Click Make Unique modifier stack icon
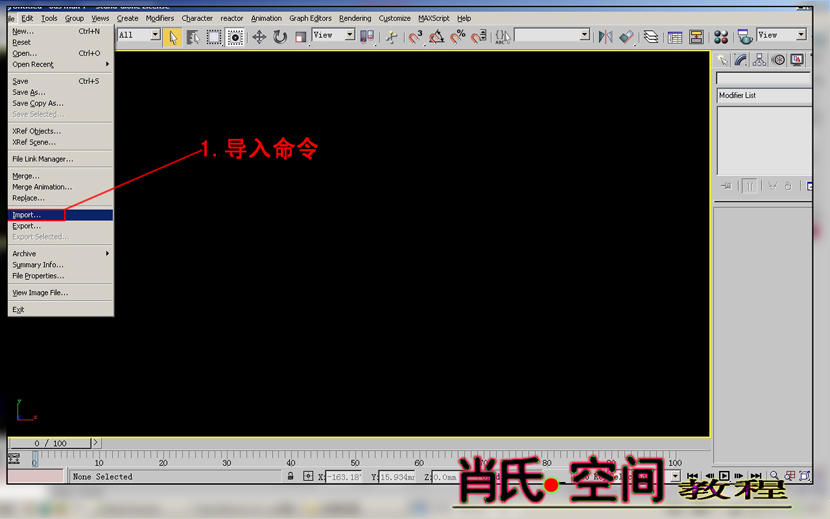This screenshot has height=519, width=830. (773, 186)
